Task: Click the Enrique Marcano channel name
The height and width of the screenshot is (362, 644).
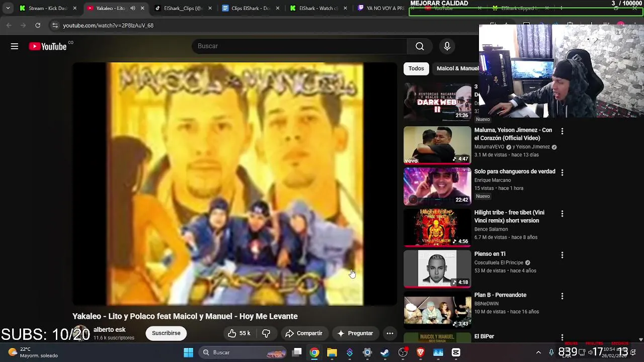Action: [x=493, y=180]
